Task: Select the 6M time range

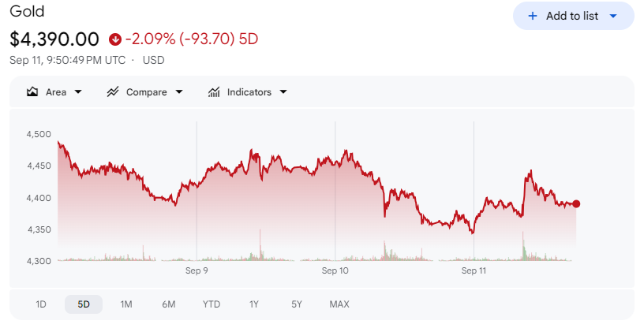Action: coord(168,304)
